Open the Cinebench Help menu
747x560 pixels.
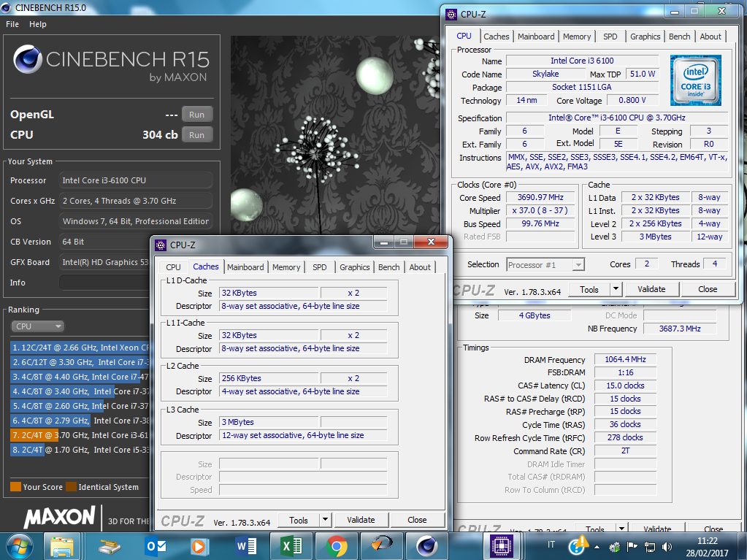(x=38, y=24)
